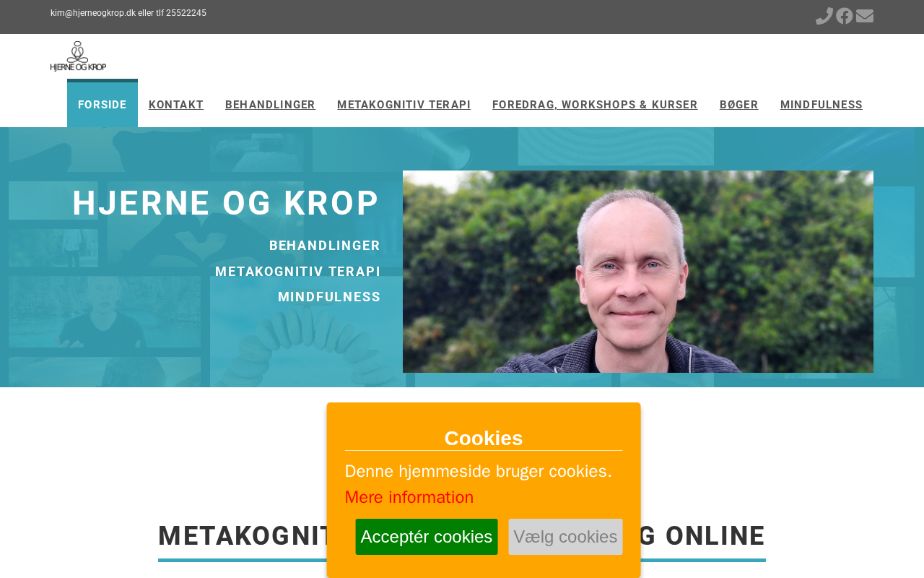
Task: Click the Hjerne og Krop logo
Action: tap(78, 56)
